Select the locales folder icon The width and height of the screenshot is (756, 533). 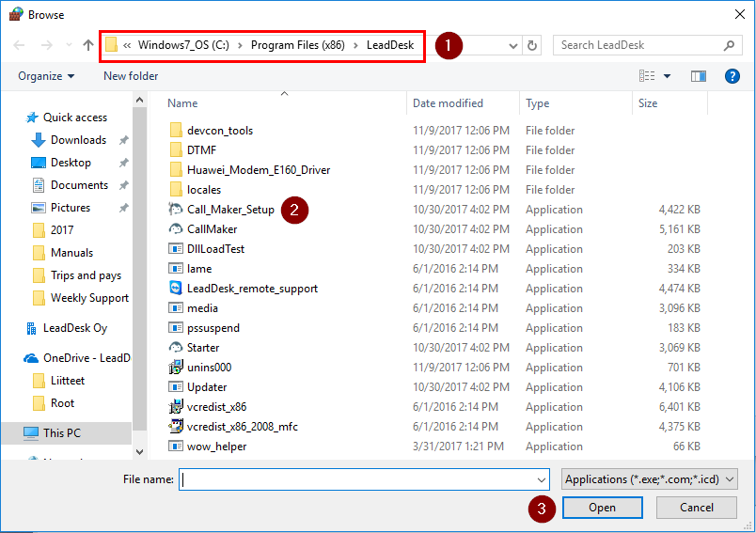(176, 190)
